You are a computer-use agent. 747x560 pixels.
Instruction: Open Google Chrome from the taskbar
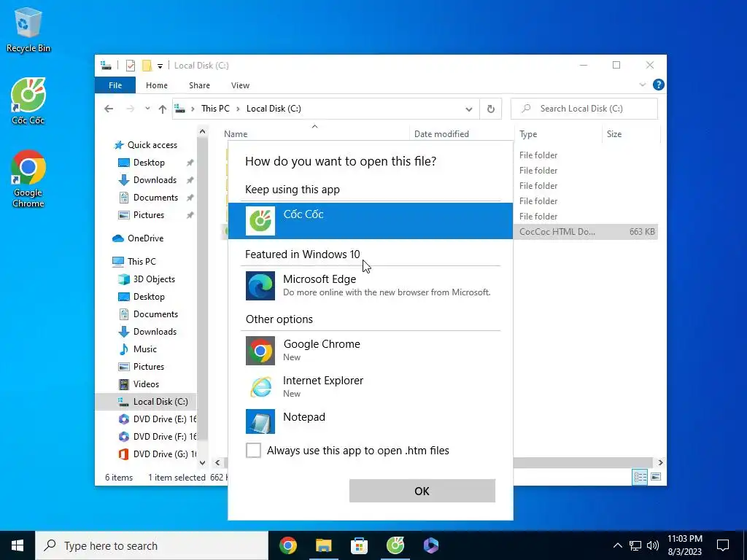click(287, 545)
